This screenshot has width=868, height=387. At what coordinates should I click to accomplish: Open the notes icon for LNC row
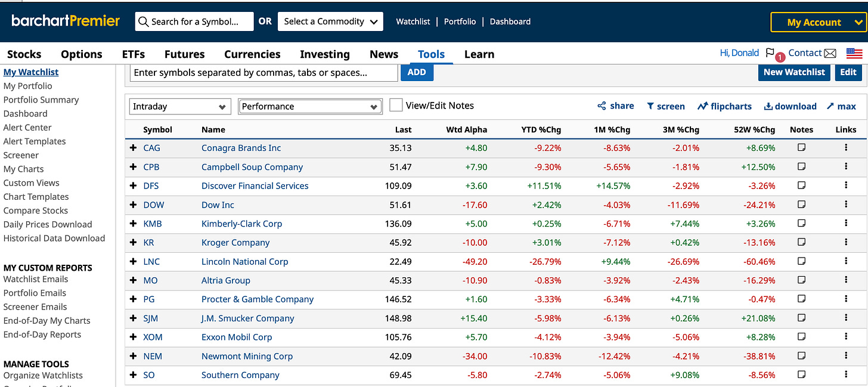tap(801, 261)
